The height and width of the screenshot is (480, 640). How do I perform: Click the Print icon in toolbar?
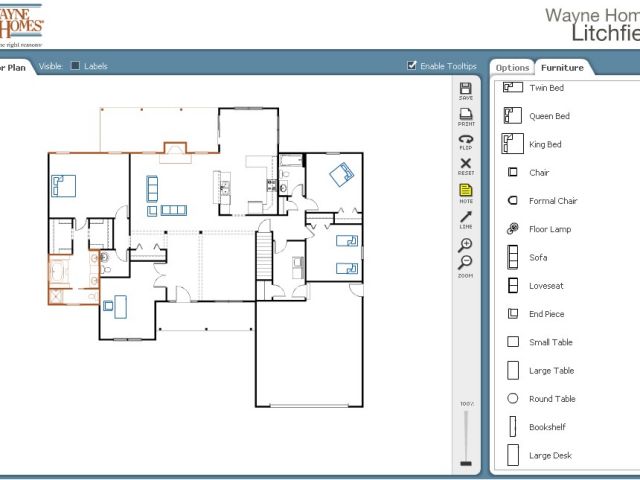click(x=466, y=115)
